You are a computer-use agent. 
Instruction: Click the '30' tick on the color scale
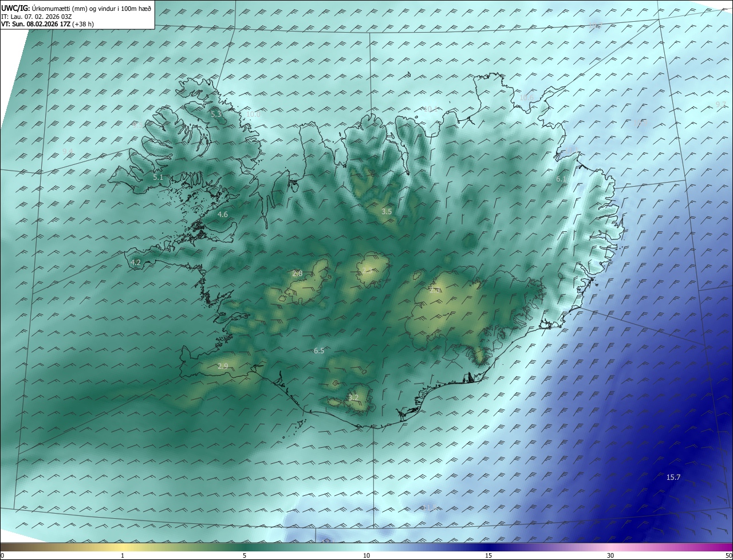click(x=610, y=555)
